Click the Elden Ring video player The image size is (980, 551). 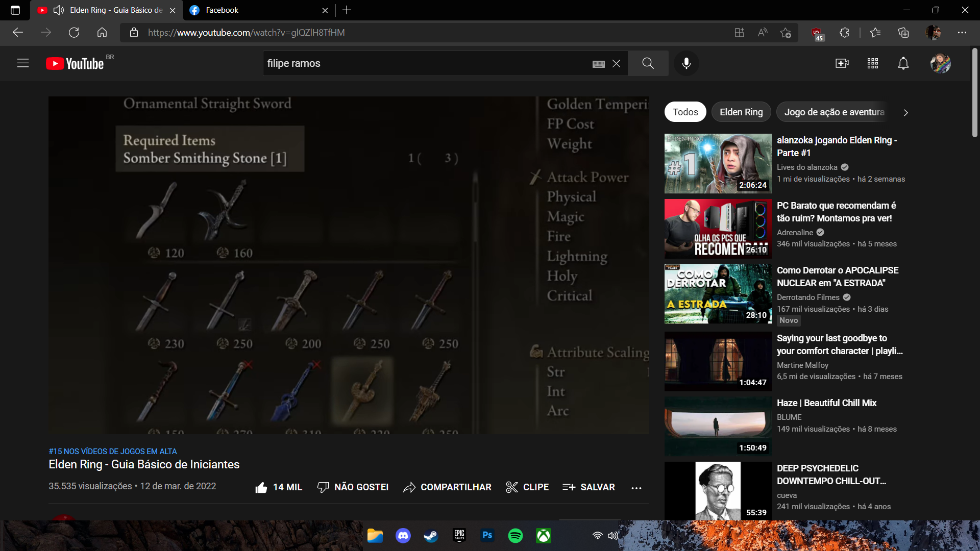(349, 265)
